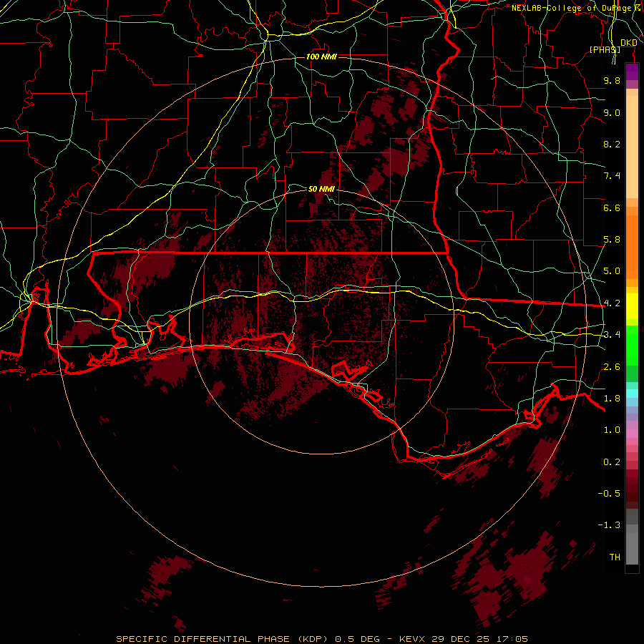This screenshot has height=644, width=644.
Task: Click the "DKD" product code label
Action: point(629,42)
